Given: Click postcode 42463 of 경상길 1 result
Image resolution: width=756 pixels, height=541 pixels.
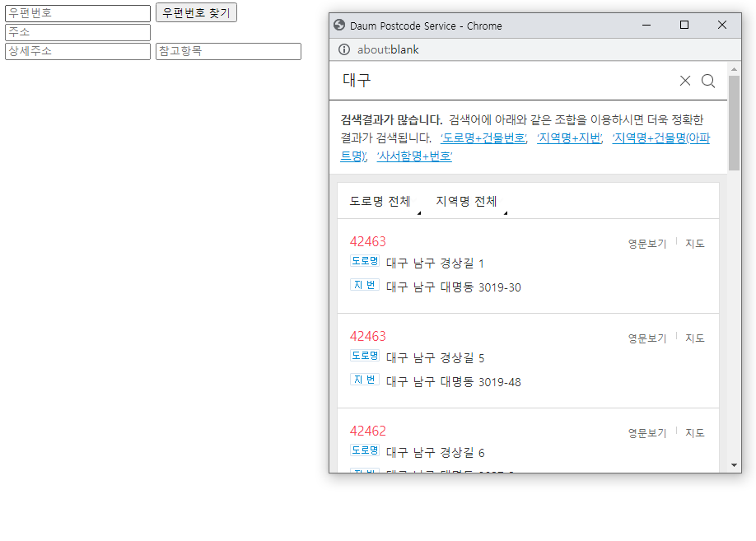Looking at the screenshot, I should pyautogui.click(x=368, y=241).
